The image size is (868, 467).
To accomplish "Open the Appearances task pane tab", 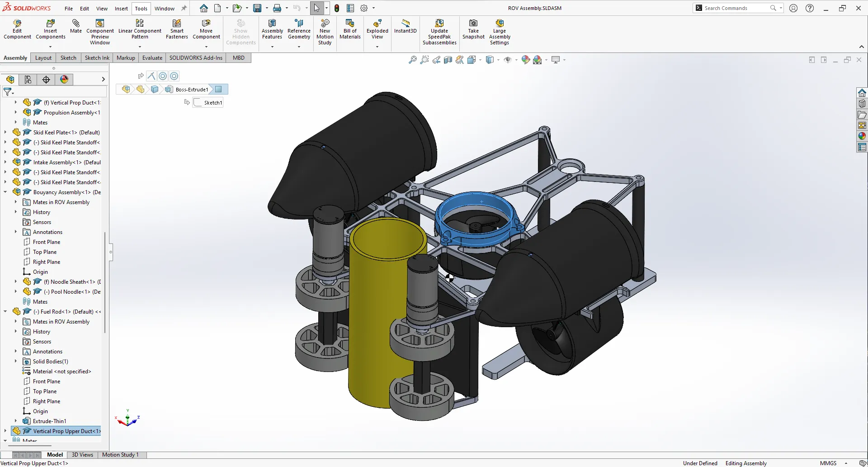I will (862, 136).
